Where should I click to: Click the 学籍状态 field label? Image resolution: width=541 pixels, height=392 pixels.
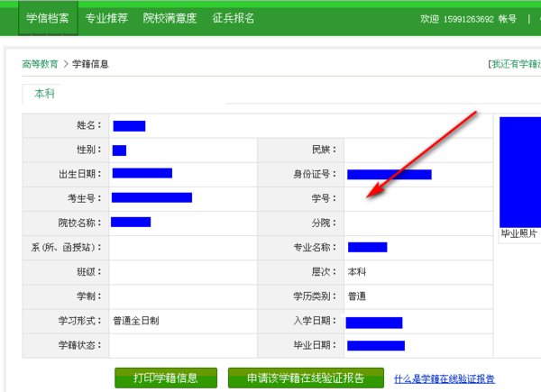[80, 345]
